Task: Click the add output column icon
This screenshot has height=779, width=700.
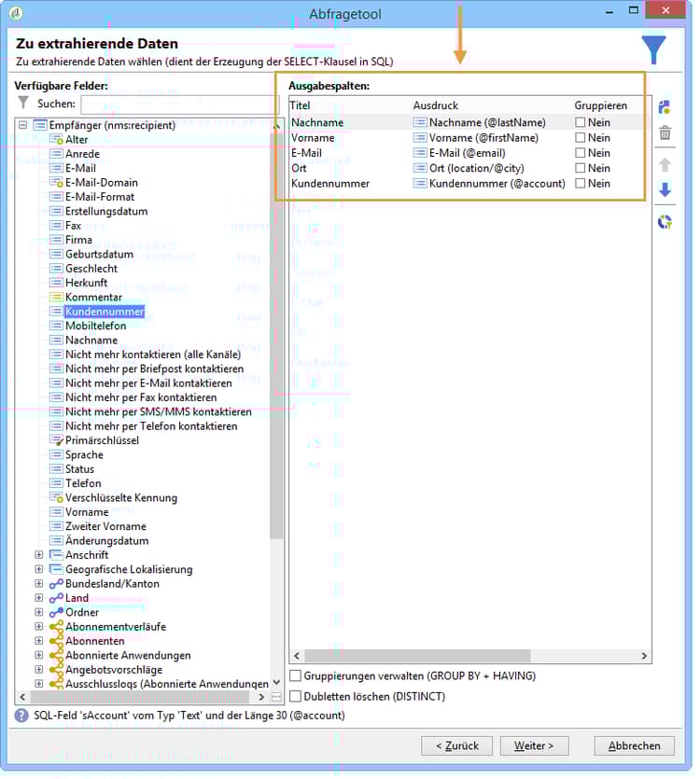Action: pyautogui.click(x=665, y=107)
